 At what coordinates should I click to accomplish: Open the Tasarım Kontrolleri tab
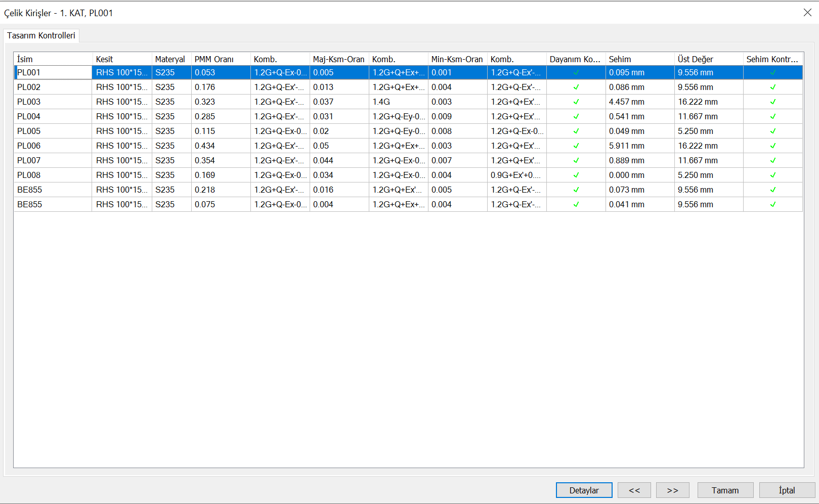[41, 35]
